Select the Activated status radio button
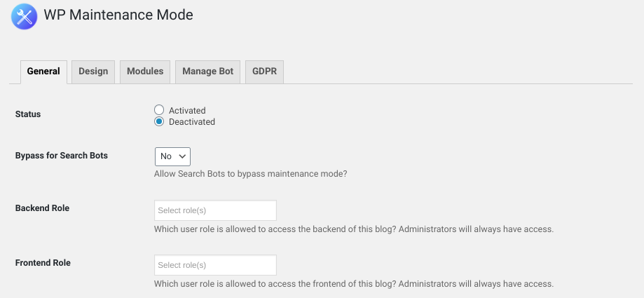The width and height of the screenshot is (644, 298). click(159, 110)
